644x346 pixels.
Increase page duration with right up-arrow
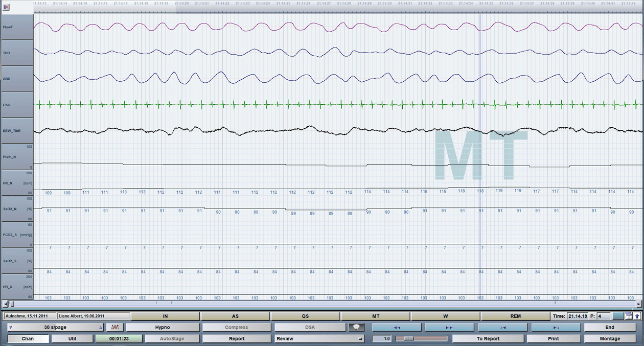pyautogui.click(x=101, y=327)
